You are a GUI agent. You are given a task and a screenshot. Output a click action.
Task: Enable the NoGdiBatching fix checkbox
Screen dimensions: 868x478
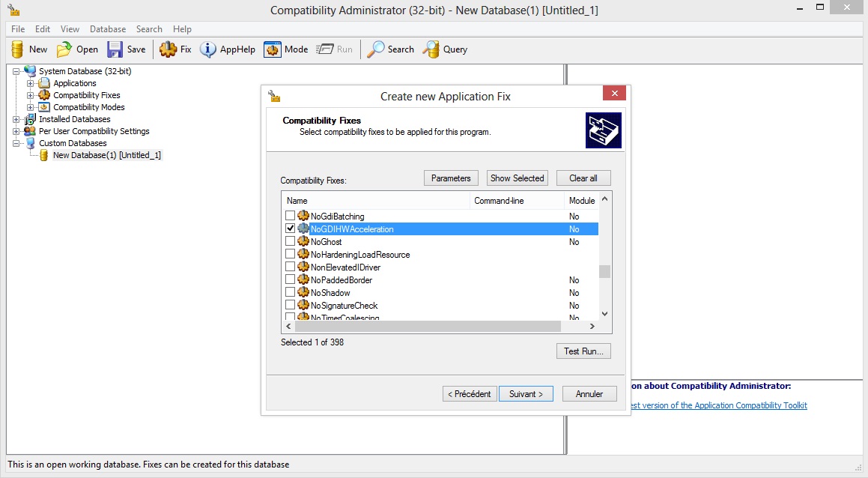[290, 216]
